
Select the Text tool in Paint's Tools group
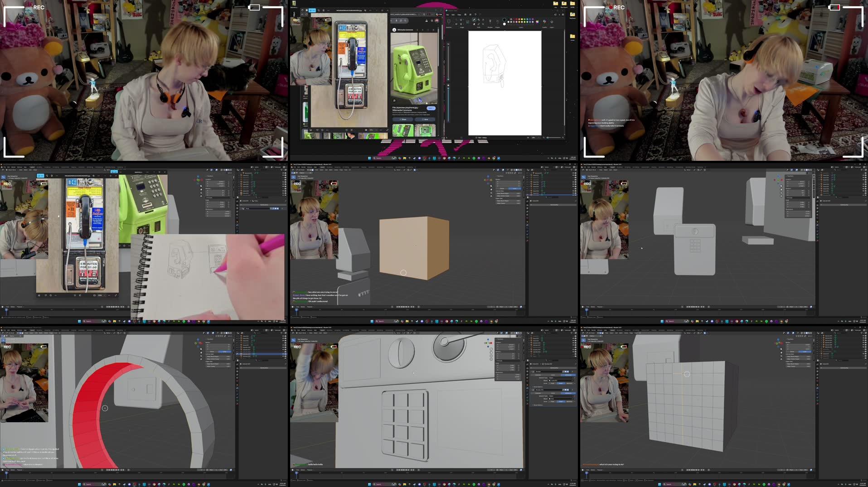pos(483,20)
